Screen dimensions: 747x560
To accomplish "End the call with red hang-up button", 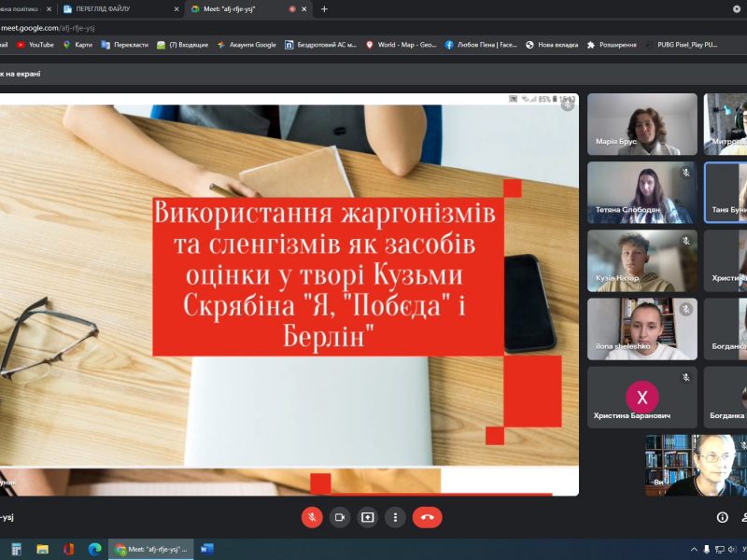I will (x=428, y=517).
